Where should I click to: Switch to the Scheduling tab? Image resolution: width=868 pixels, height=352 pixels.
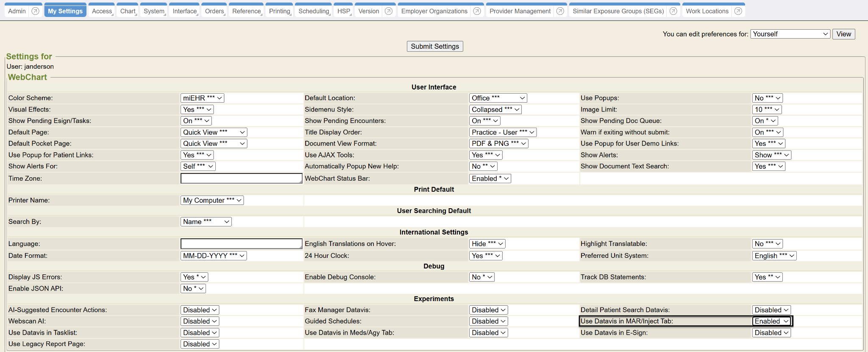[314, 11]
